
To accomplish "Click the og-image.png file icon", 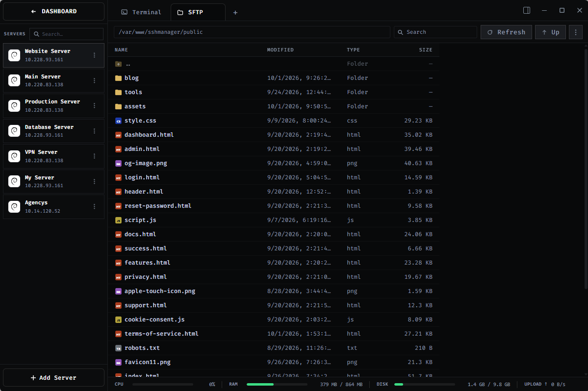I will 119,164.
